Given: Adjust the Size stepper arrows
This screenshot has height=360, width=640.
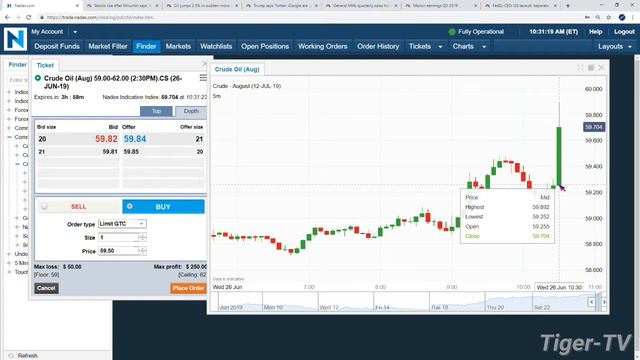Looking at the screenshot, I should click(x=142, y=237).
